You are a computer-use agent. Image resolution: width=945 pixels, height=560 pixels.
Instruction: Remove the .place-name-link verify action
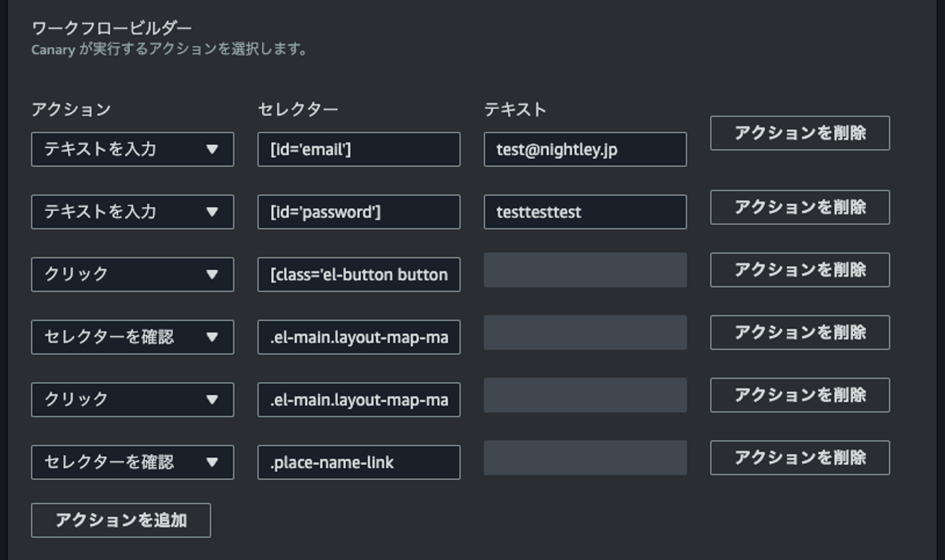[x=799, y=457]
